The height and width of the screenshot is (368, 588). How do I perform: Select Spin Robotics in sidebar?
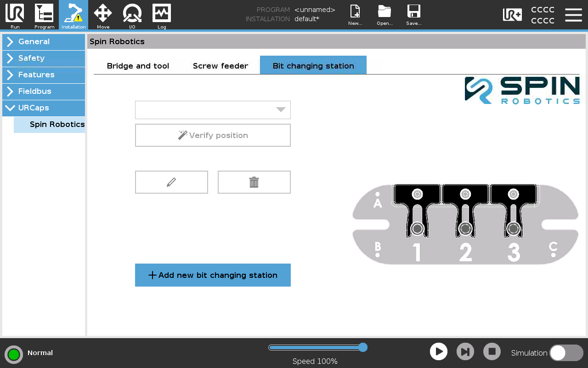(x=50, y=125)
